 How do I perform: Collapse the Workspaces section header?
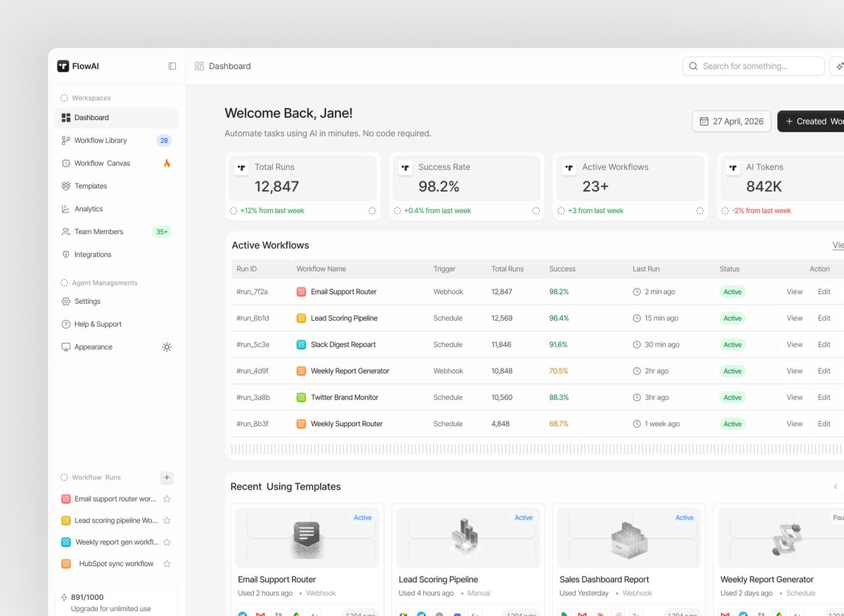coord(85,98)
